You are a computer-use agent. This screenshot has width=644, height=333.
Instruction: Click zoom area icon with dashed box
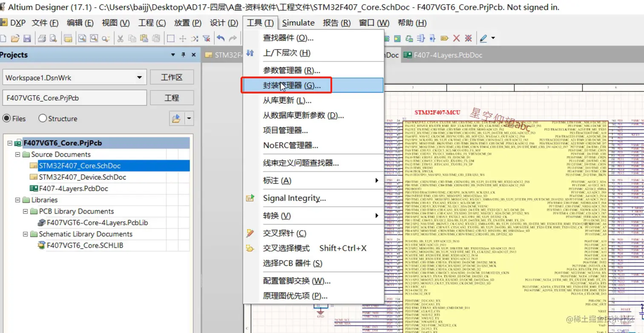(94, 38)
